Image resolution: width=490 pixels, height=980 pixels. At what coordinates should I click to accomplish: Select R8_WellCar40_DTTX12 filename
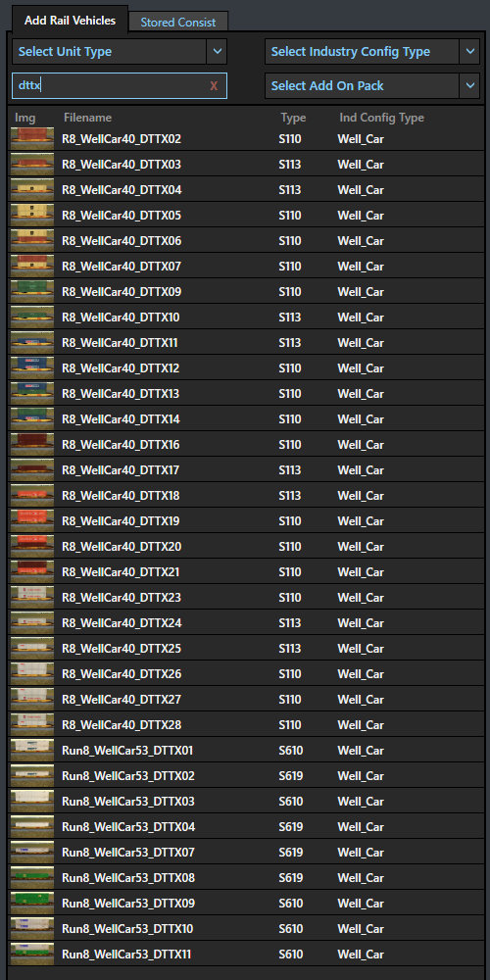(121, 368)
